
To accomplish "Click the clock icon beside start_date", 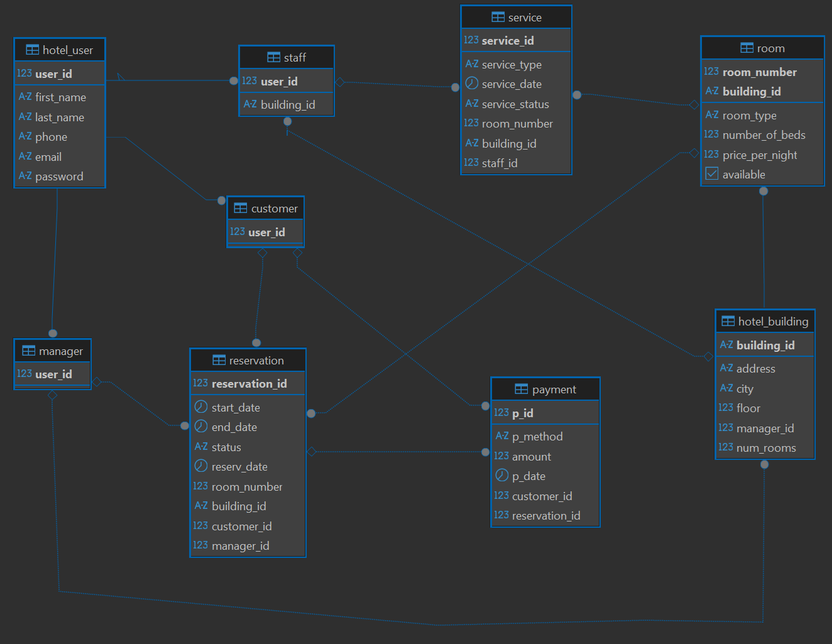I will [x=201, y=407].
